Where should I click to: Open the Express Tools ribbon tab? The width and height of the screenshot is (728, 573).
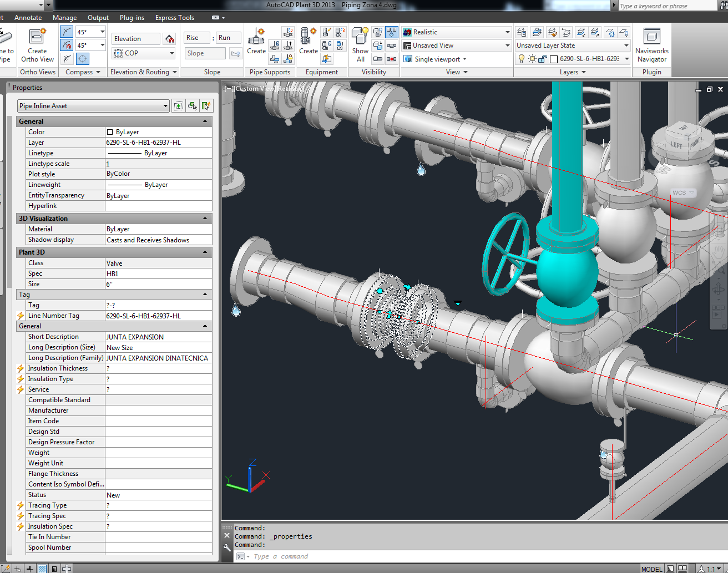174,18
